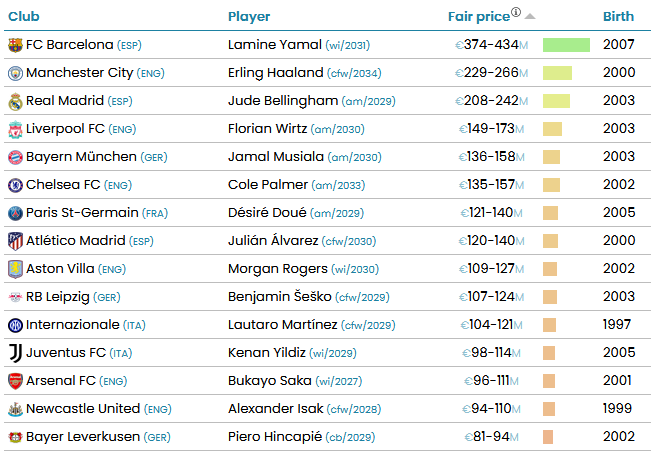This screenshot has width=651, height=453.
Task: Click the Arsenal FC crest icon
Action: pos(15,381)
